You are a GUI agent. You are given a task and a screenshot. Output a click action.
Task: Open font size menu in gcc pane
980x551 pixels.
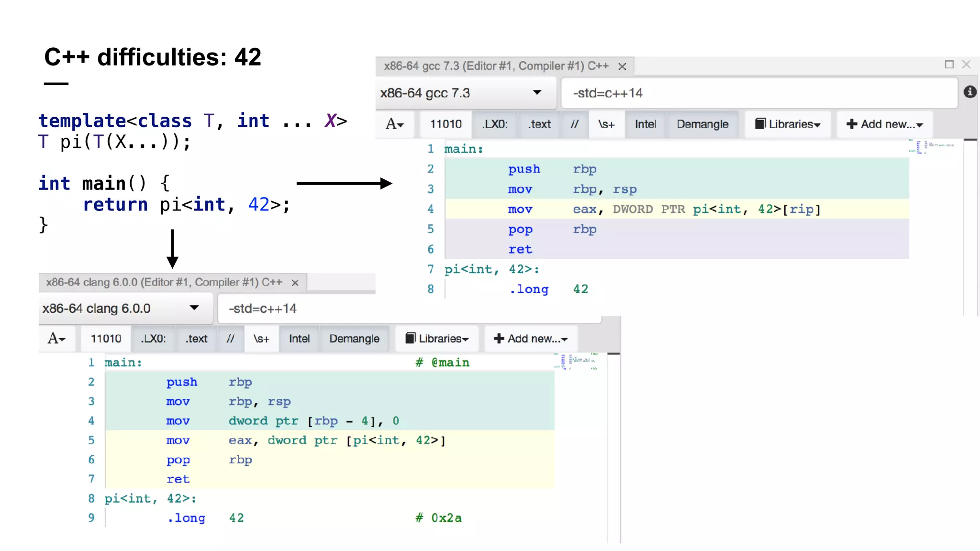pyautogui.click(x=395, y=124)
